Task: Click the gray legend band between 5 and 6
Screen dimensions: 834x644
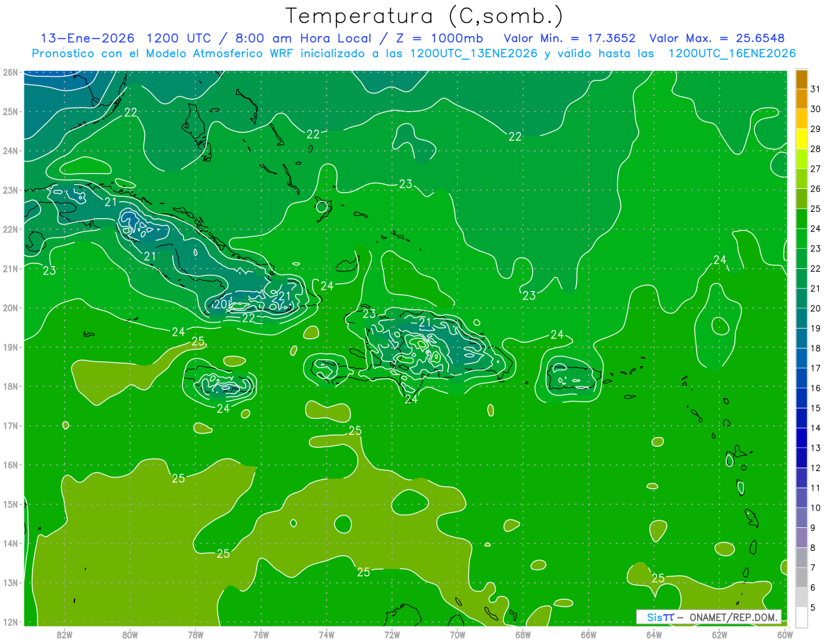Action: (801, 597)
